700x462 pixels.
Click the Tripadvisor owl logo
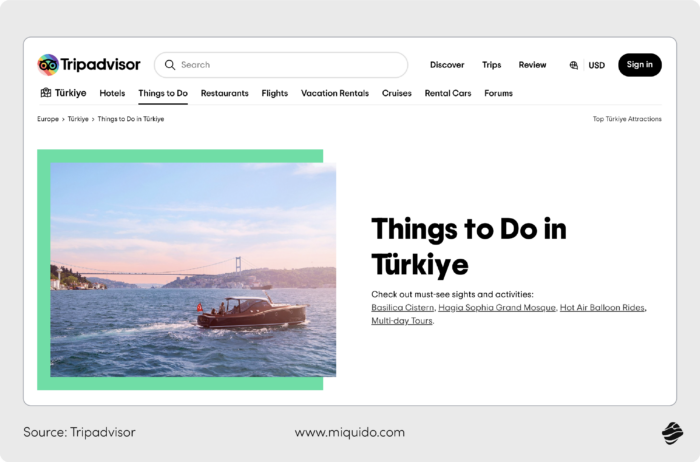pyautogui.click(x=48, y=65)
